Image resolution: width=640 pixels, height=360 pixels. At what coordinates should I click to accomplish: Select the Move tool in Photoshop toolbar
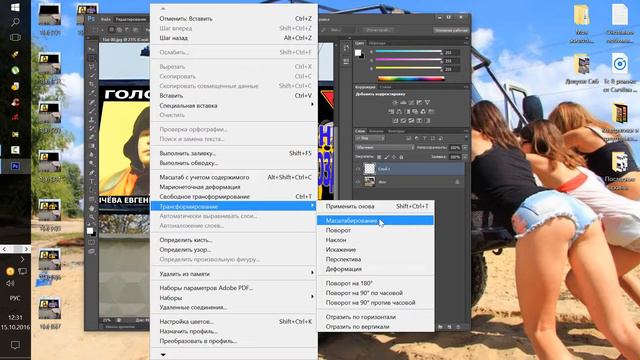(x=91, y=49)
